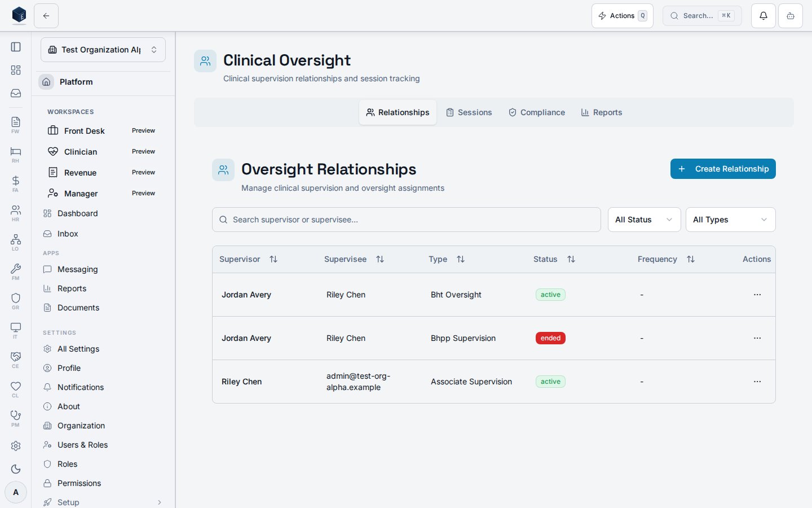Viewport: 812px width, 508px height.
Task: Open the FM wrench rail icon
Action: [16, 271]
